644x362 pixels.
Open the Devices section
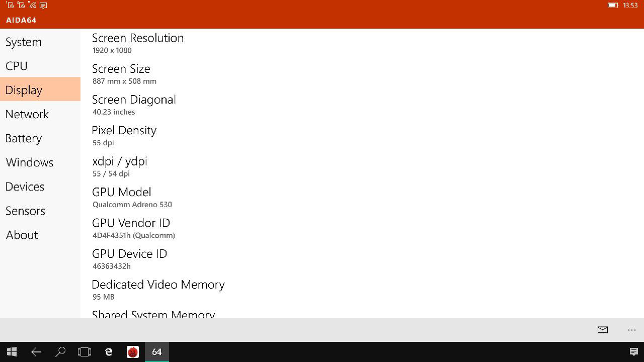[40, 187]
